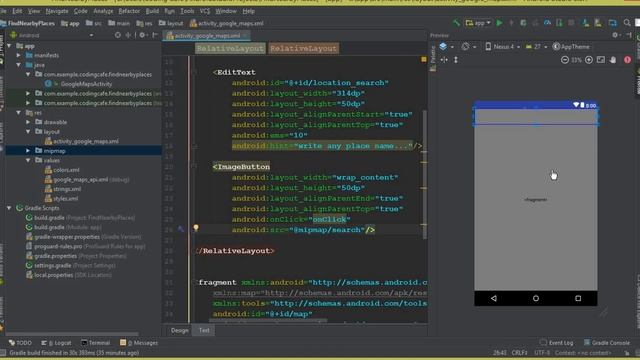Switch to the Design tab
The height and width of the screenshot is (360, 640).
[180, 330]
